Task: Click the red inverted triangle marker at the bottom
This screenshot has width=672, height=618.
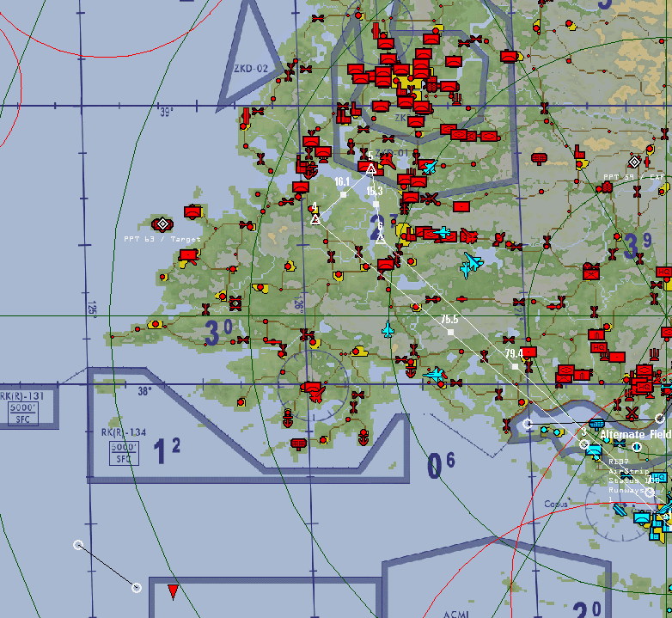Action: (173, 591)
